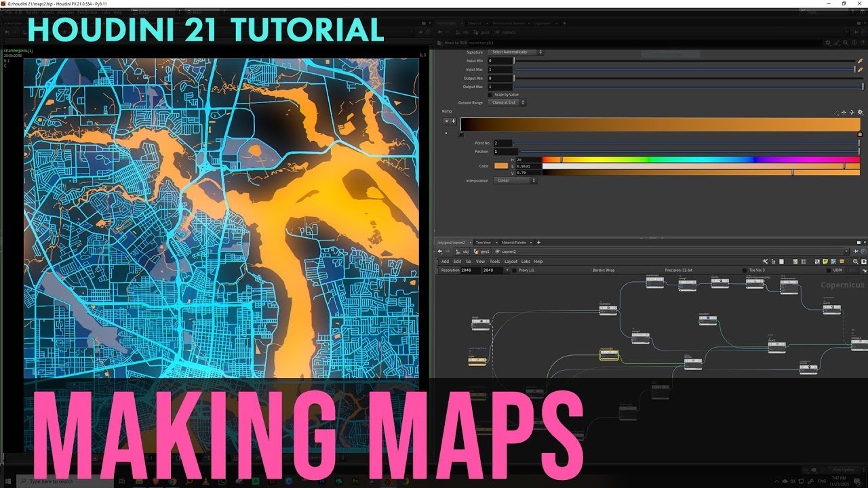868x488 pixels.
Task: Click the orange Color swatch
Action: (501, 166)
